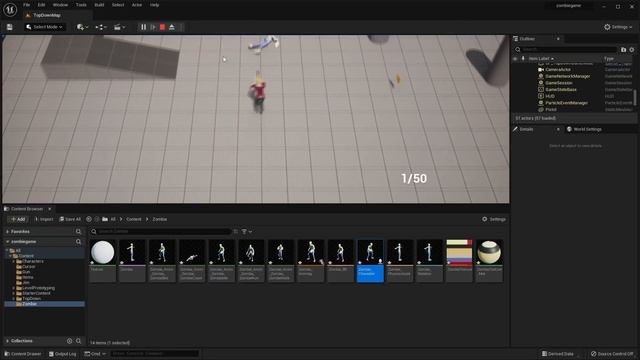Click the eject from player button
Screen dimensions: 640x360
pos(172,27)
